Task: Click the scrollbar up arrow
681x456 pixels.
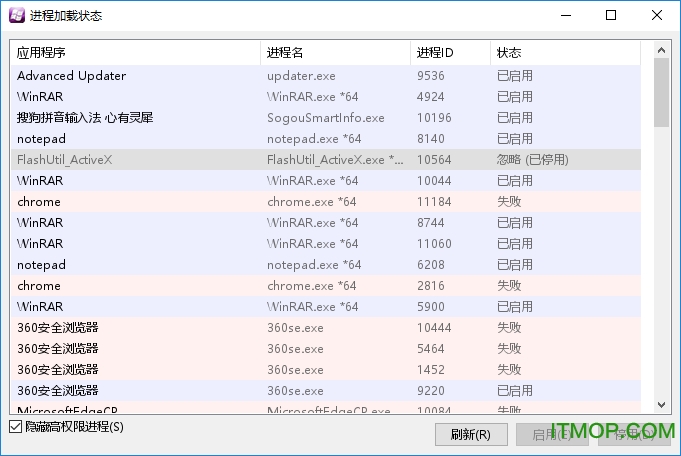Action: coord(661,50)
